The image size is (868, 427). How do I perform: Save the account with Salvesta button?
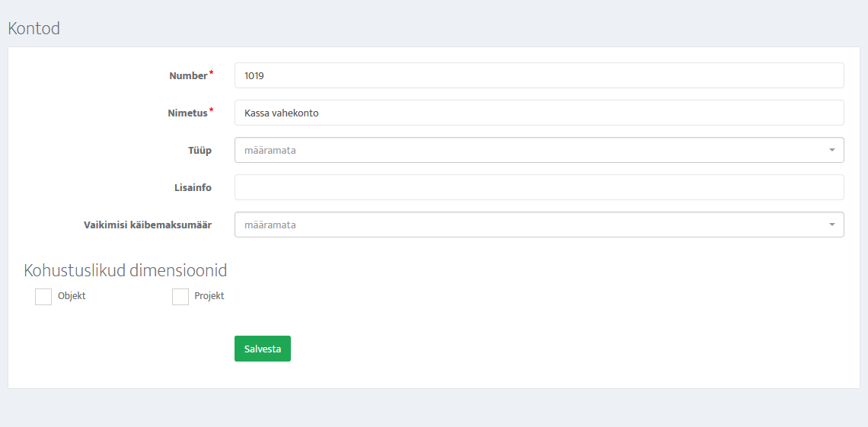tap(263, 349)
